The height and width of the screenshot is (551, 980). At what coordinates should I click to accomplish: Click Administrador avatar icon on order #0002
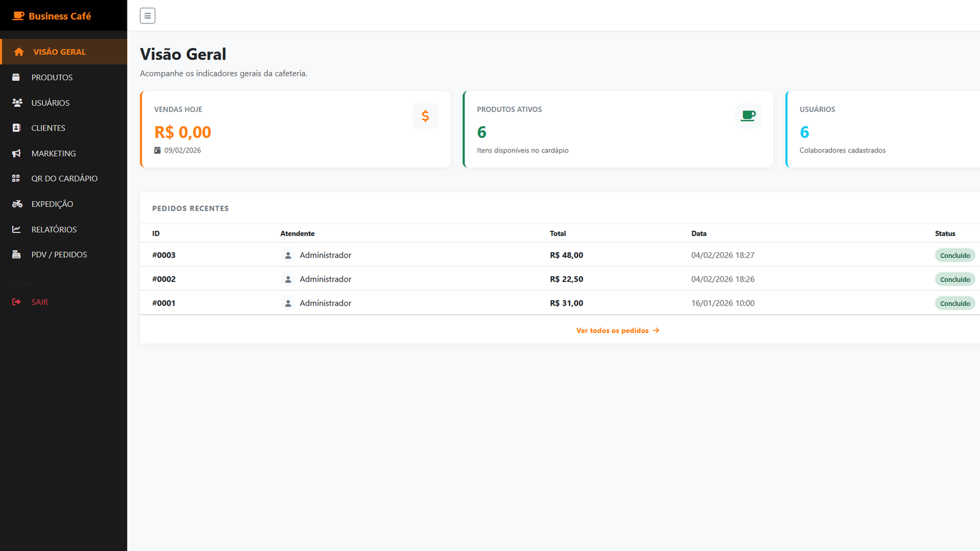pos(287,279)
